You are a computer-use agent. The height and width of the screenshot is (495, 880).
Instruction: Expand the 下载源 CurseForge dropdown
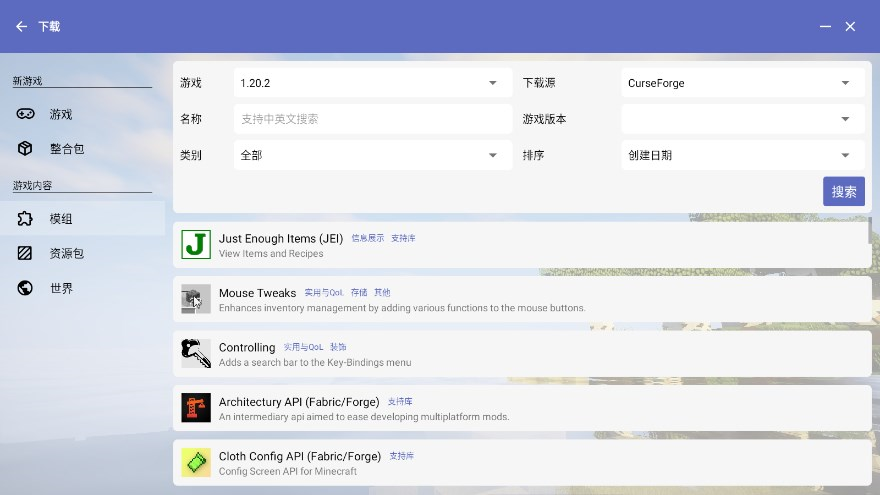coord(742,83)
